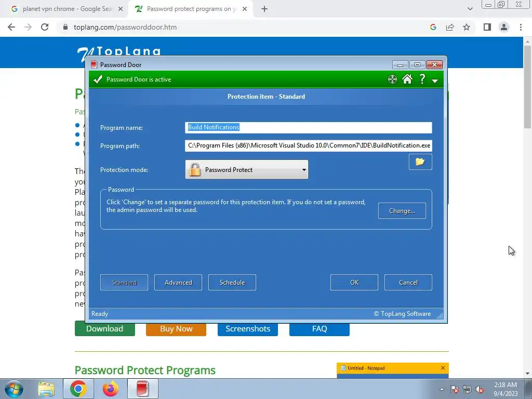The width and height of the screenshot is (532, 399).
Task: Click the taskbar clock showing 2:18 AM
Action: click(x=506, y=389)
